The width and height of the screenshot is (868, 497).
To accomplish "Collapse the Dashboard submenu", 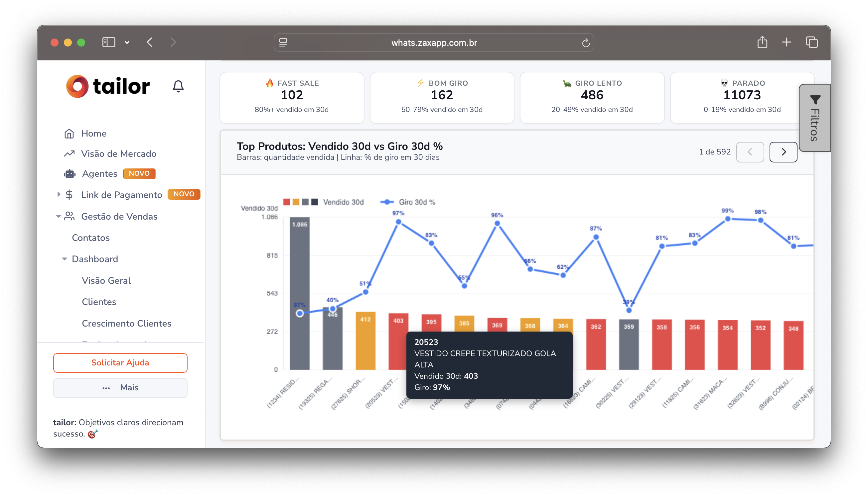I will 65,259.
